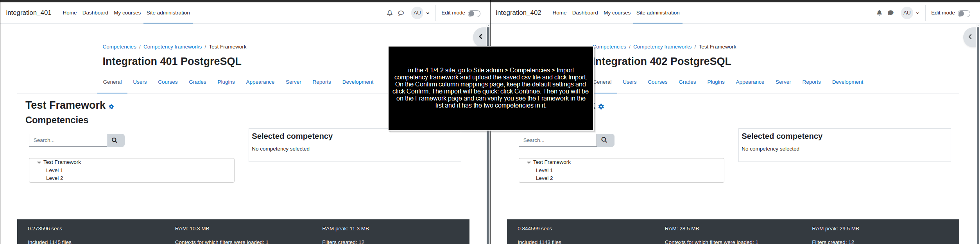Image resolution: width=980 pixels, height=244 pixels.
Task: Select Users tab in integration_401 admin
Action: click(x=140, y=82)
